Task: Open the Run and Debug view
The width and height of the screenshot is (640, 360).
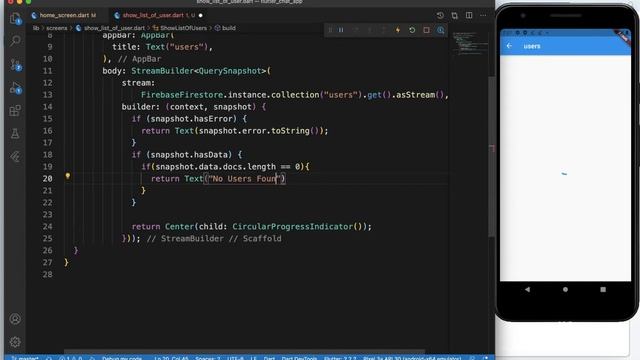Action: coord(15,88)
